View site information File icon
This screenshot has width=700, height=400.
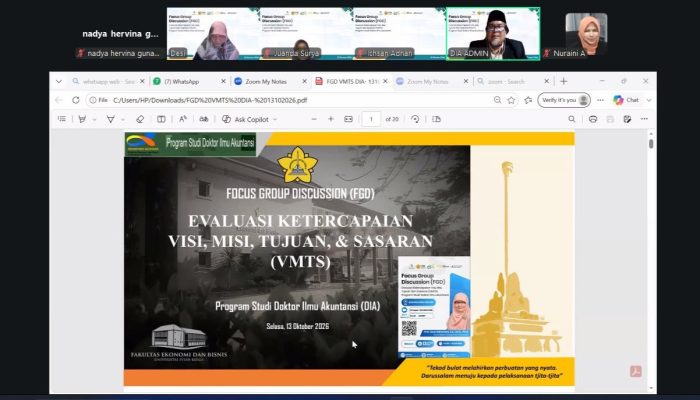tap(99, 100)
